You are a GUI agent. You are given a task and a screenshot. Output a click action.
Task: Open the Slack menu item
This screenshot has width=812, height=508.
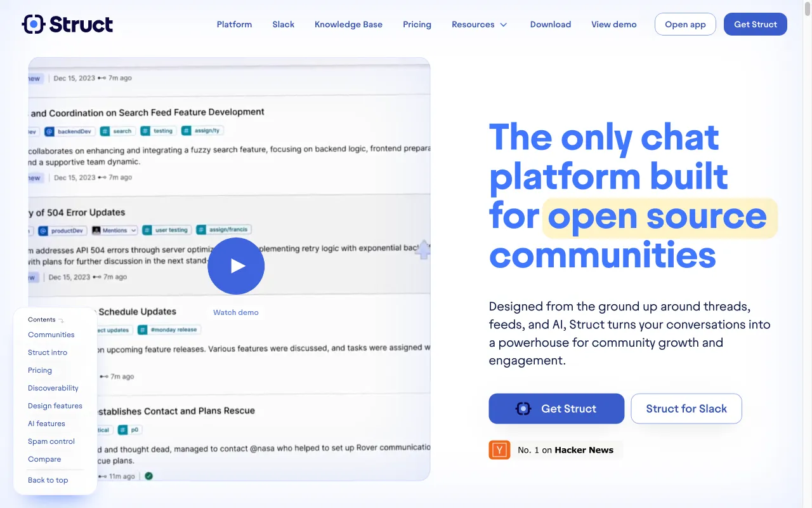click(284, 24)
